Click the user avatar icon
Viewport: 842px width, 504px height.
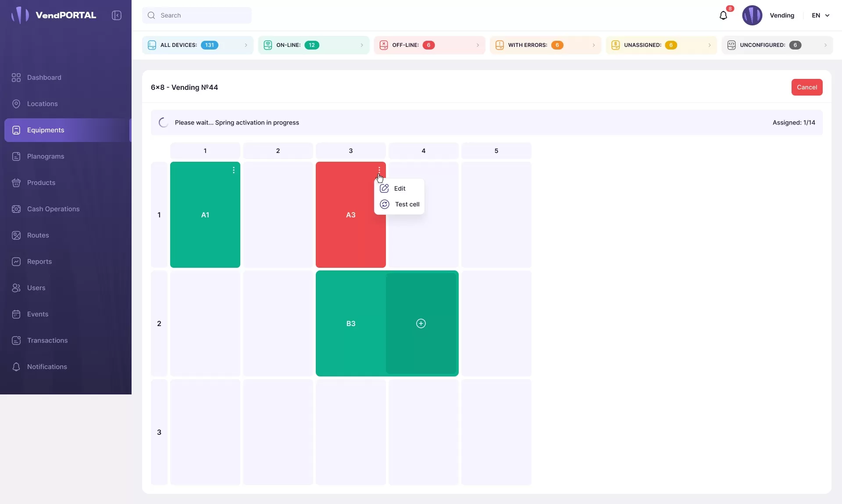pyautogui.click(x=752, y=15)
